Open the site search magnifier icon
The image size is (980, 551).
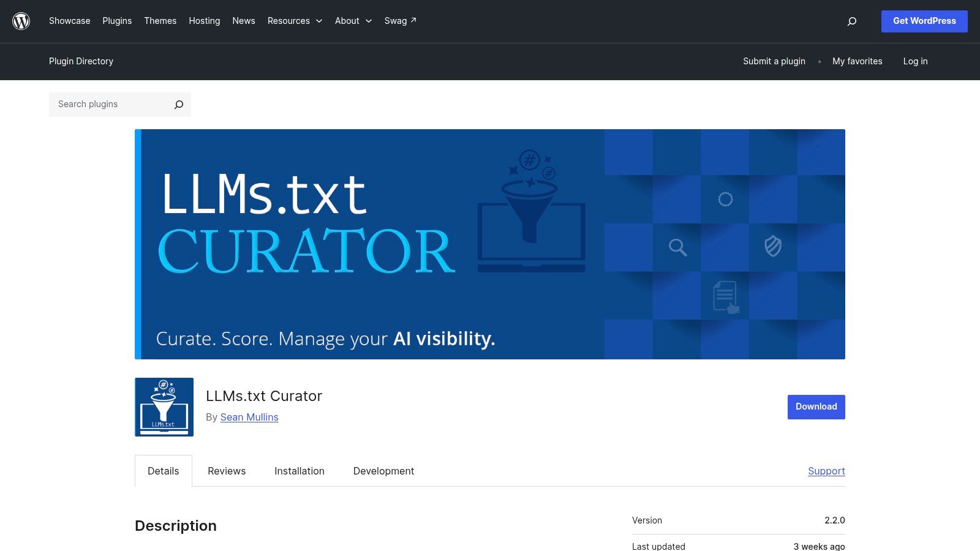[x=851, y=21]
